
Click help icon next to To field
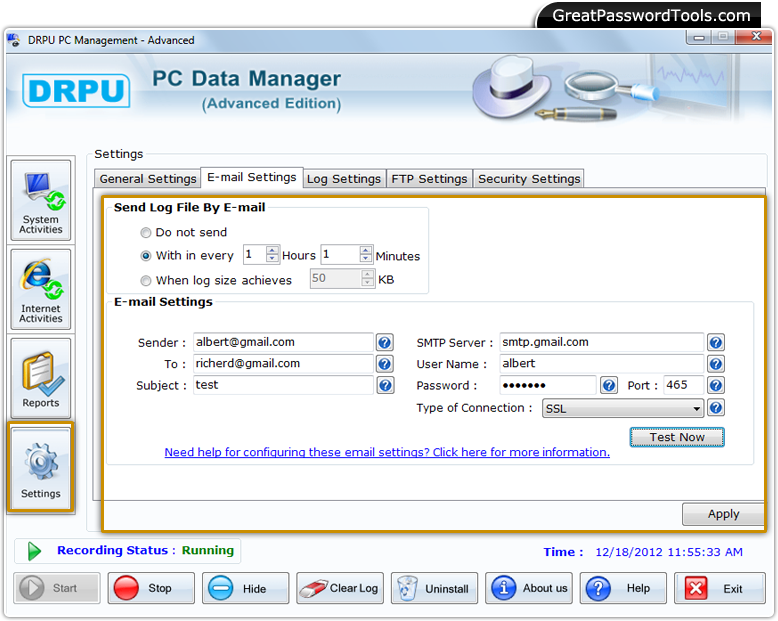pyautogui.click(x=385, y=364)
